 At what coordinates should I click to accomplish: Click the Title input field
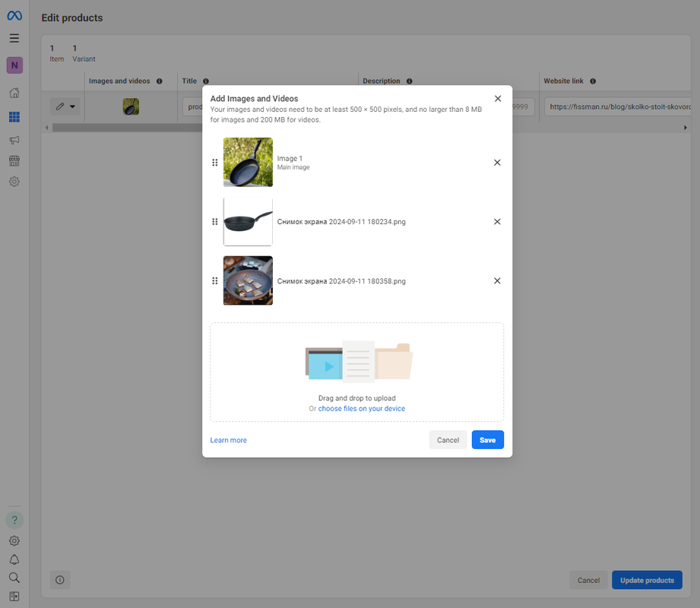[192, 106]
